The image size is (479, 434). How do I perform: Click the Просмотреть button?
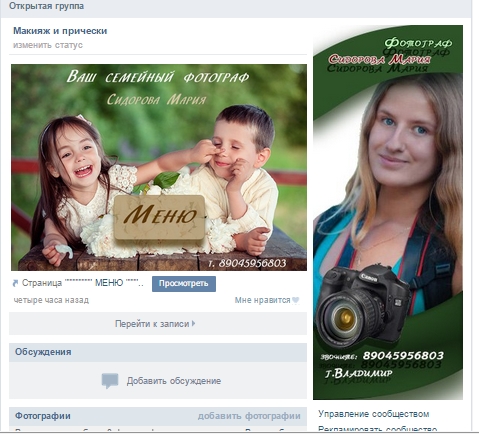(x=184, y=284)
